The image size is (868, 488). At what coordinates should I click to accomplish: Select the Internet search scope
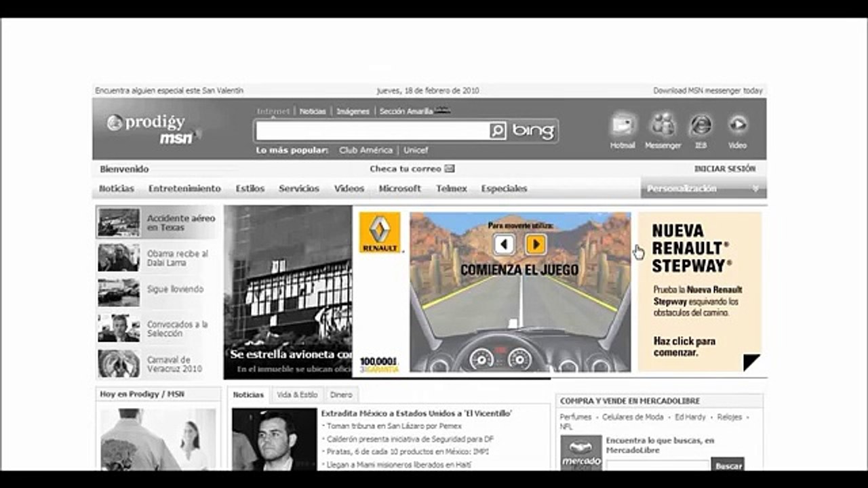click(273, 111)
